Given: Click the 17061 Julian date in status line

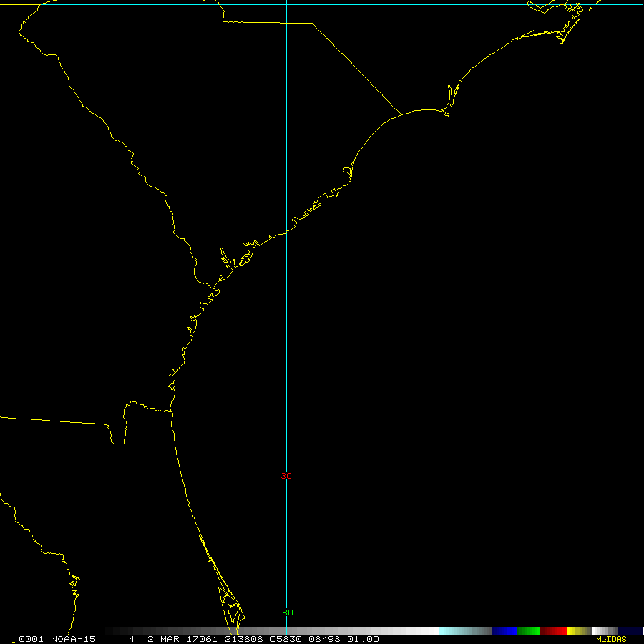Looking at the screenshot, I should click(200, 639).
